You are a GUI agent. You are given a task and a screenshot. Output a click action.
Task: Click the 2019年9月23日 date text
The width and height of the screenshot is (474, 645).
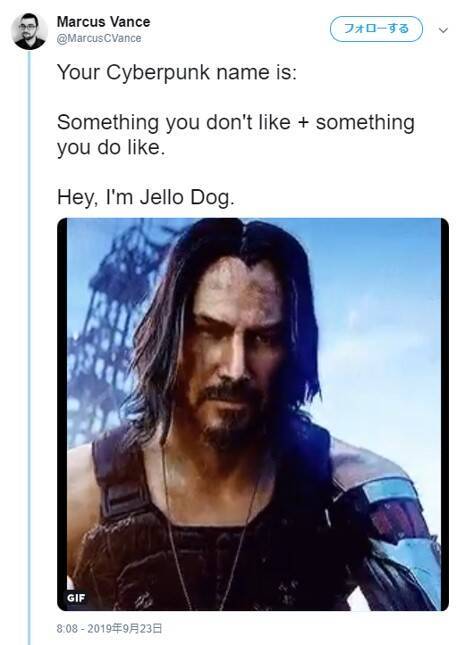[x=125, y=628]
